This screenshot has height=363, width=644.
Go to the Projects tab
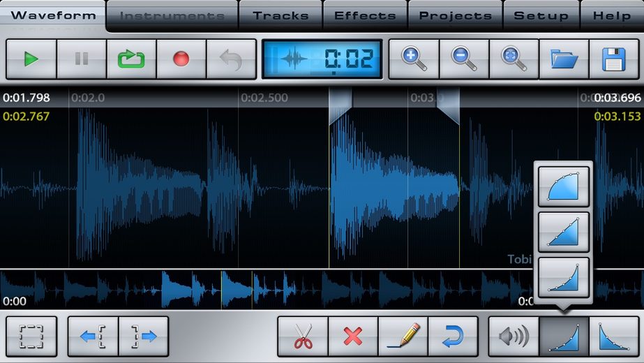pyautogui.click(x=455, y=16)
